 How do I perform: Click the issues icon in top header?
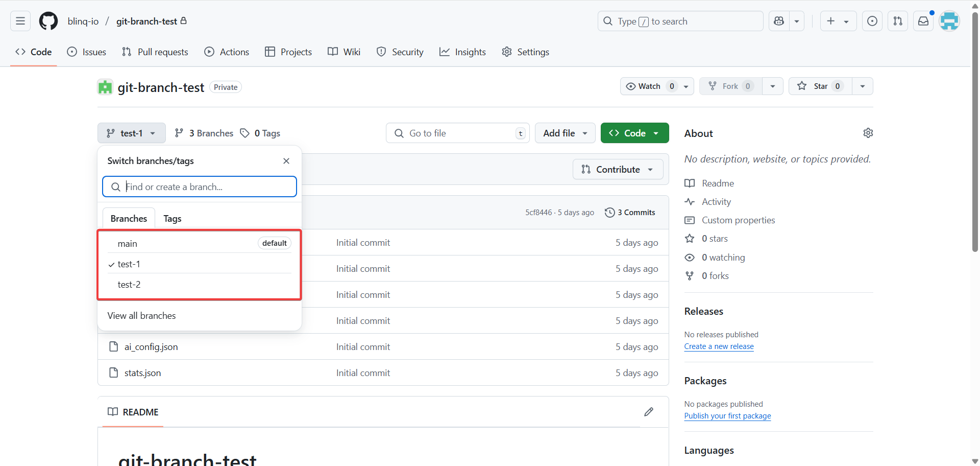[872, 21]
